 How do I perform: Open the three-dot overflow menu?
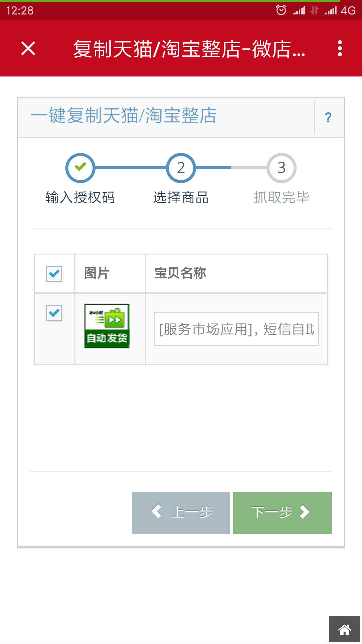340,48
